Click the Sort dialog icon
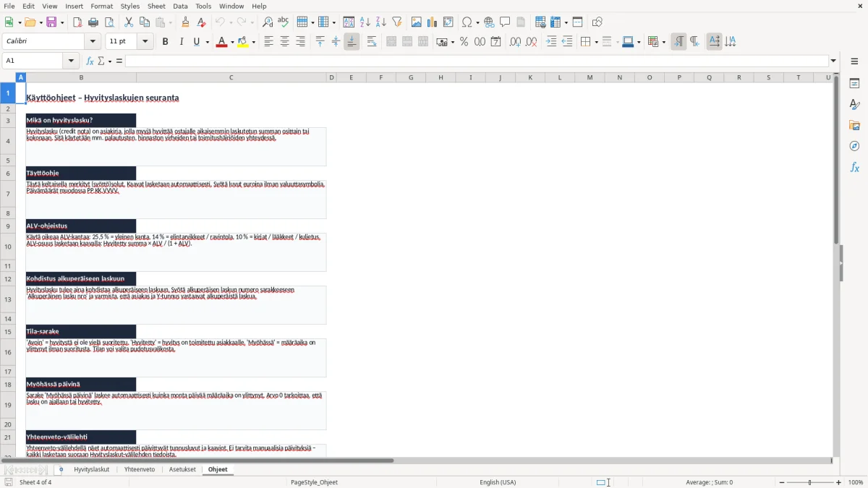This screenshot has height=488, width=868. [349, 22]
